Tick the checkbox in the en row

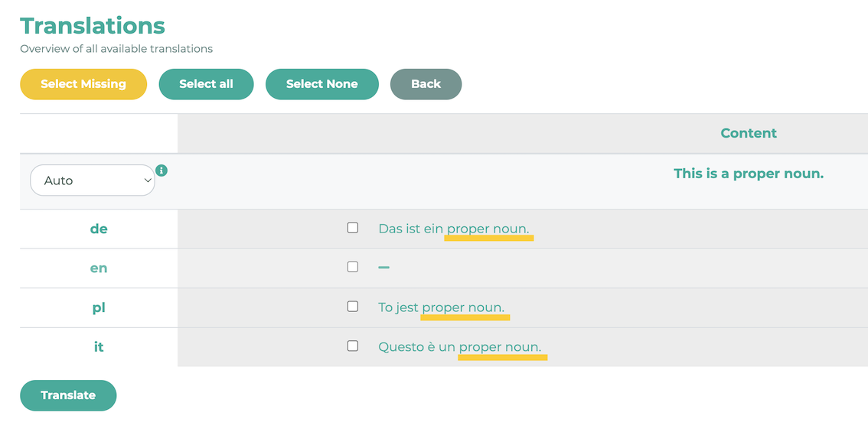353,267
